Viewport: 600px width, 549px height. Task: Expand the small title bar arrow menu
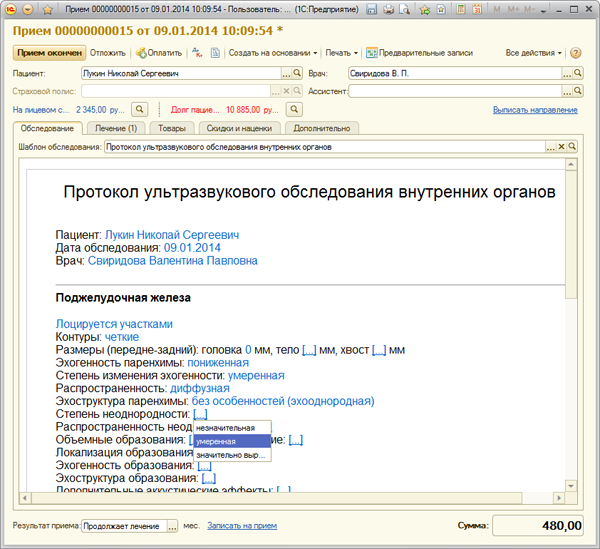point(543,11)
